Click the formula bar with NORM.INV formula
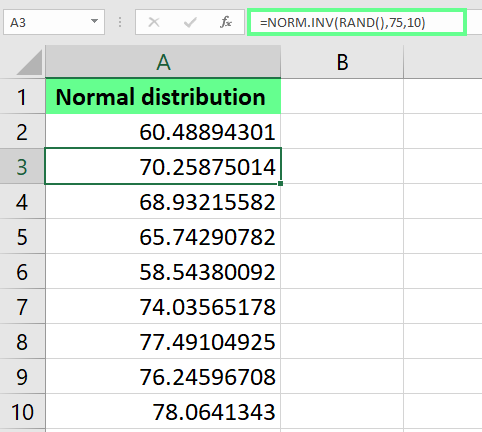Image resolution: width=482 pixels, height=432 pixels. tap(356, 22)
